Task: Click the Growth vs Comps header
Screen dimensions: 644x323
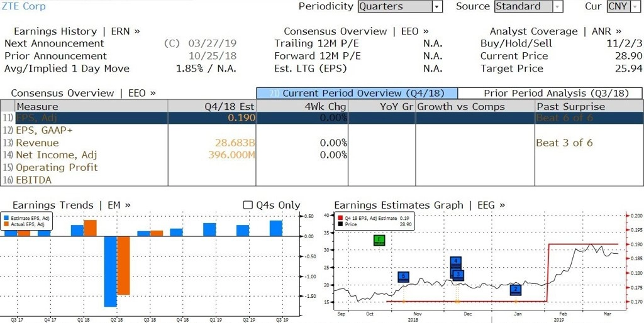Action: [475, 107]
